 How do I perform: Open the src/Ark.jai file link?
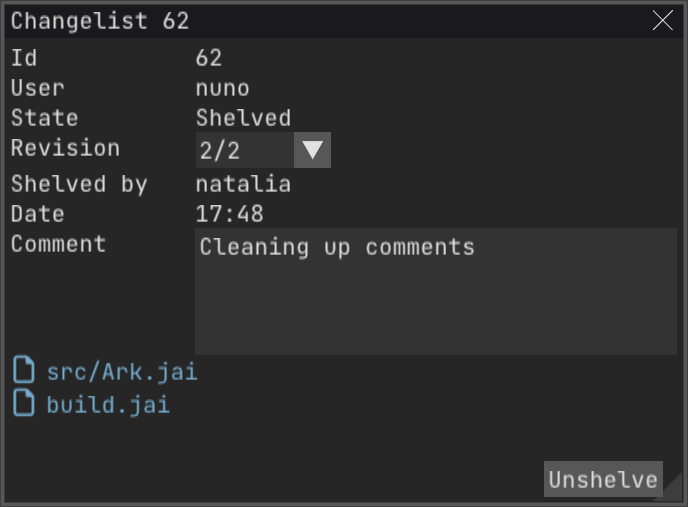click(x=122, y=372)
